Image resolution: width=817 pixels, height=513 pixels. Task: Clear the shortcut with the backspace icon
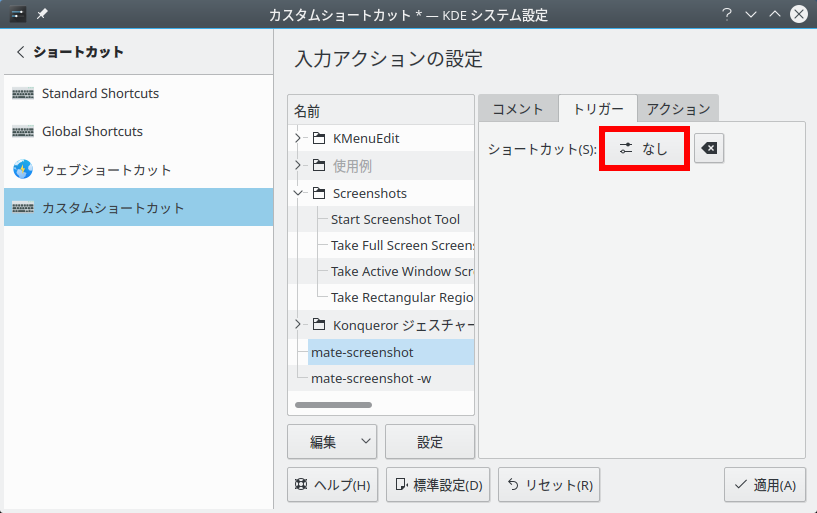[709, 148]
